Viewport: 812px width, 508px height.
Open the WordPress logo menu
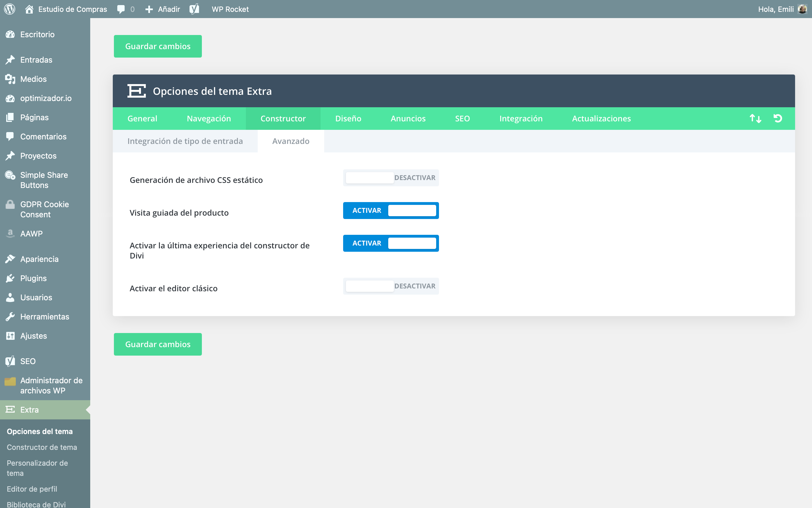[x=10, y=9]
